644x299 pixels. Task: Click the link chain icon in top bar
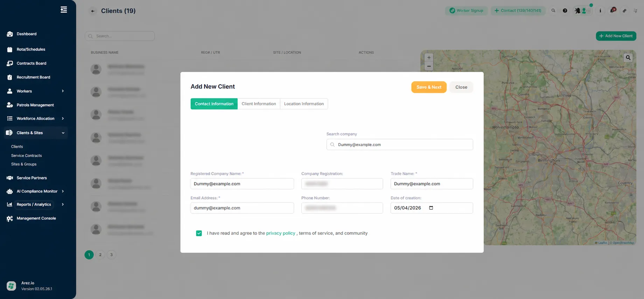(x=624, y=10)
